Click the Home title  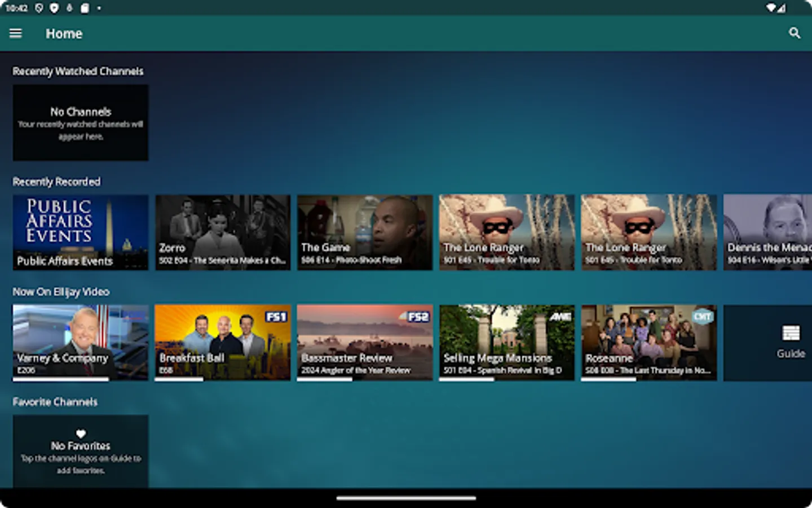click(64, 34)
